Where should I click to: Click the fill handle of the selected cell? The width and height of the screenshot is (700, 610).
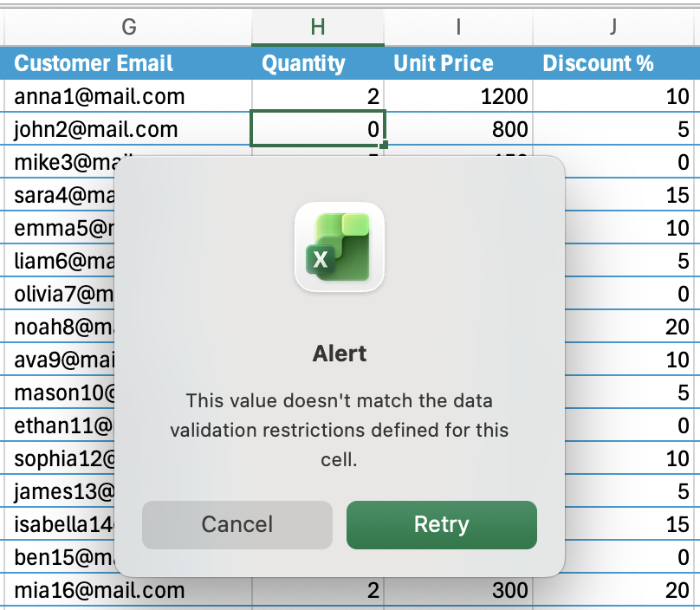point(384,145)
